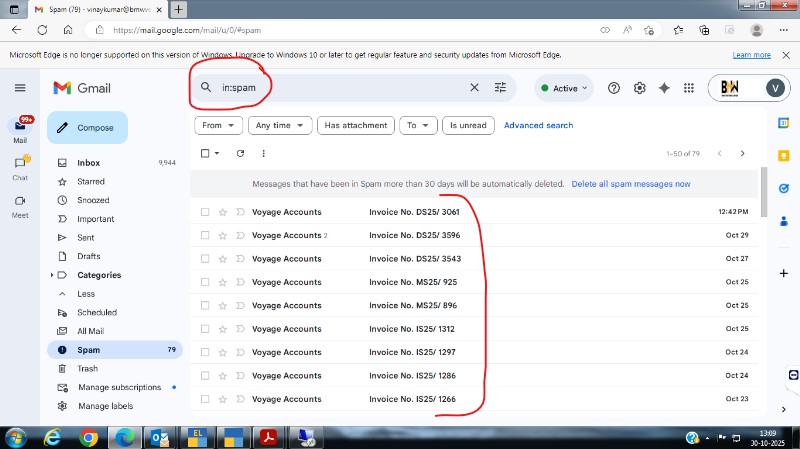Tick the checkbox for Invoice No. IS25/ 1312
The width and height of the screenshot is (800, 449).
(x=205, y=329)
